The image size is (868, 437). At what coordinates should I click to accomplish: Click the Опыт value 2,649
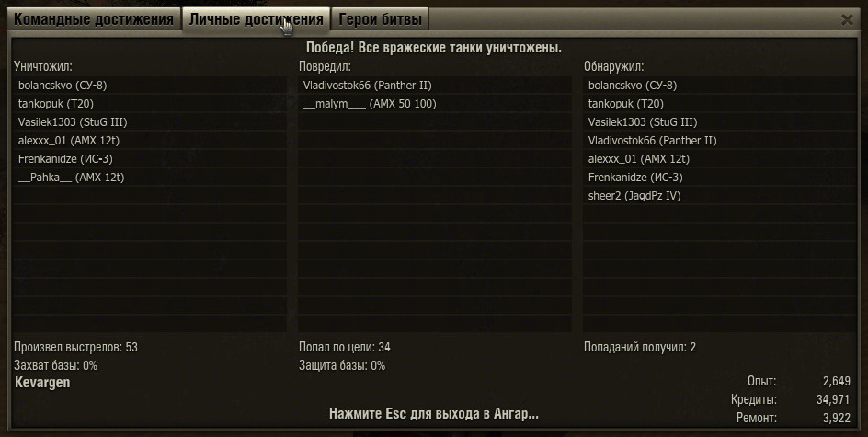click(x=837, y=381)
